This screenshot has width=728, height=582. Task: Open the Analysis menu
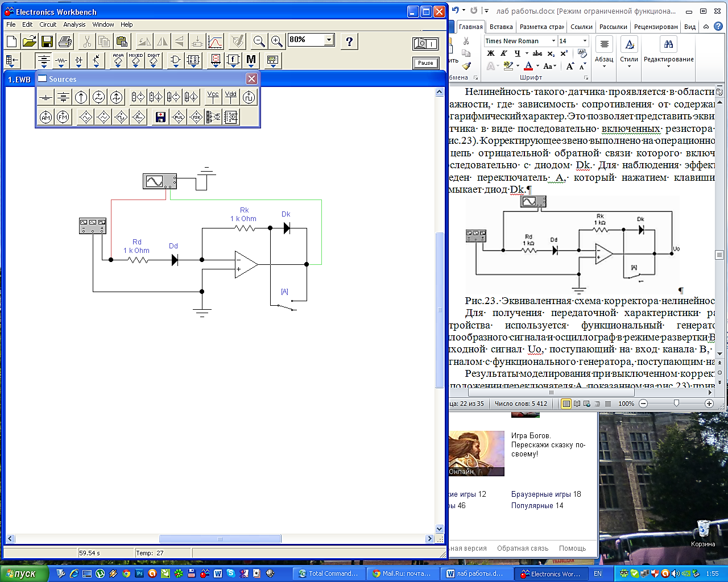click(x=75, y=24)
